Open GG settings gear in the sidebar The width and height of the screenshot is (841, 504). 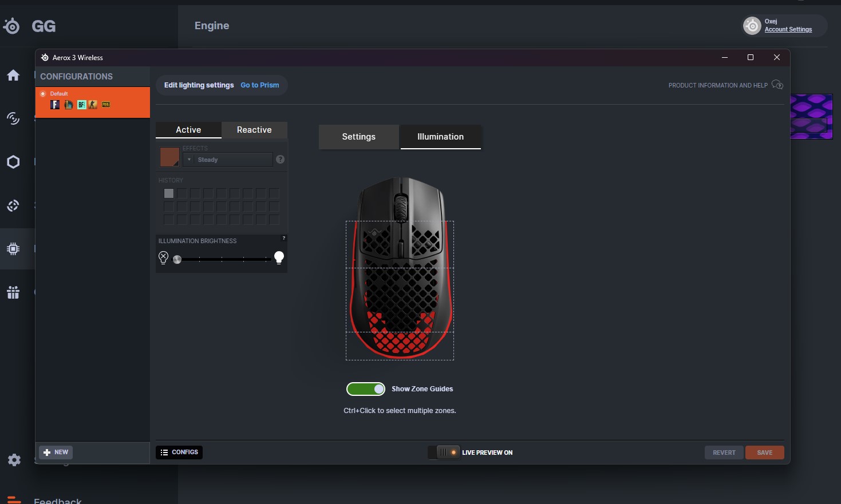[x=14, y=460]
